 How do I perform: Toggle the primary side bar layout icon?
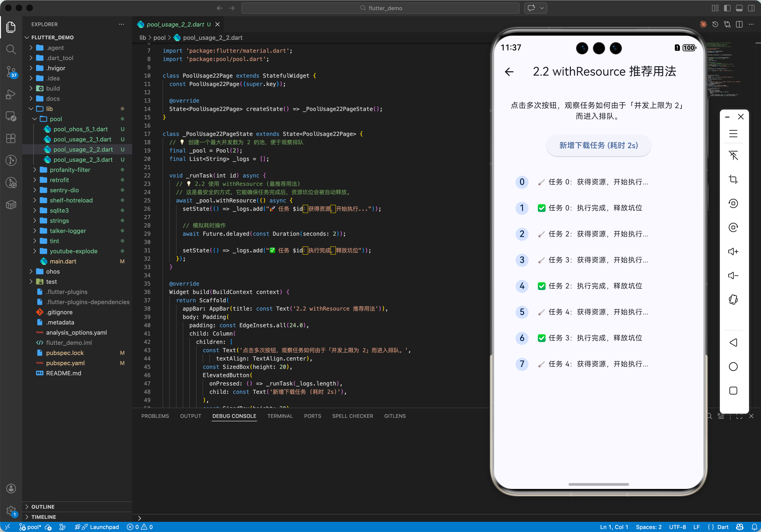click(x=727, y=8)
